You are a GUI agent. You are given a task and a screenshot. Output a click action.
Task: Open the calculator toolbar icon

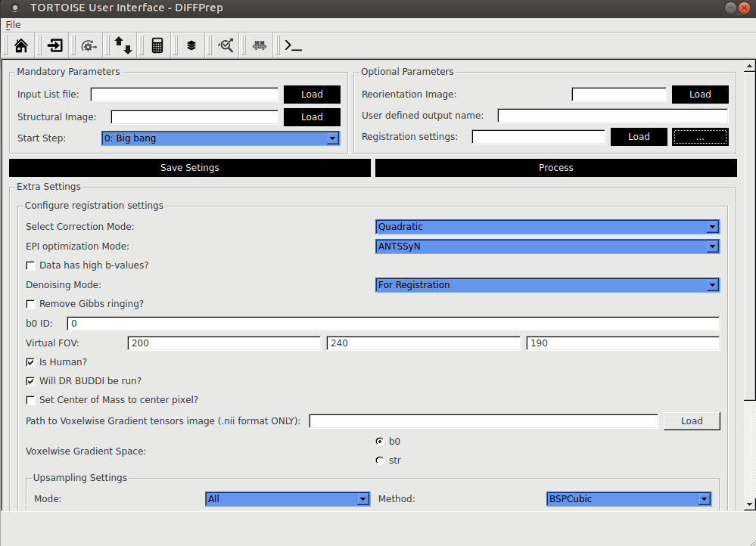point(157,45)
